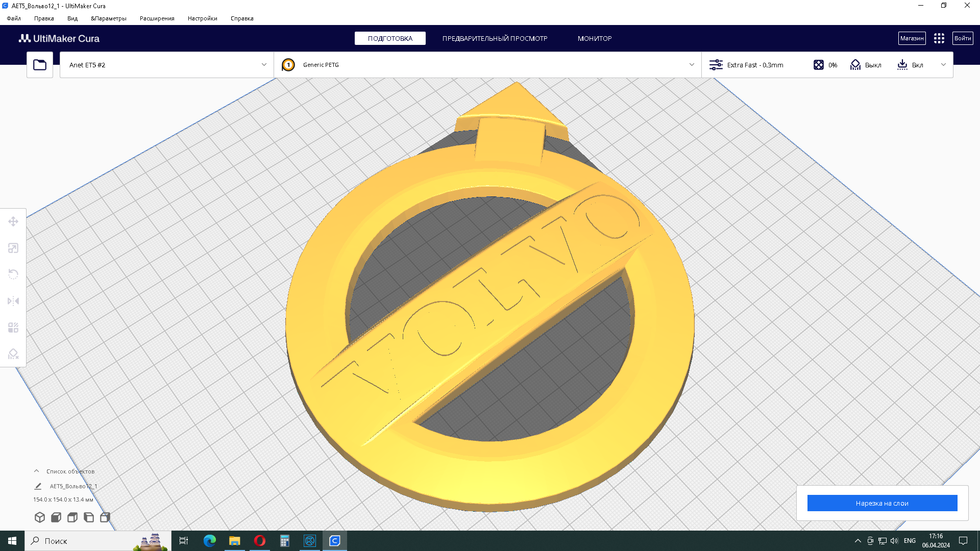Collapse the Список объектов list

[x=36, y=471]
